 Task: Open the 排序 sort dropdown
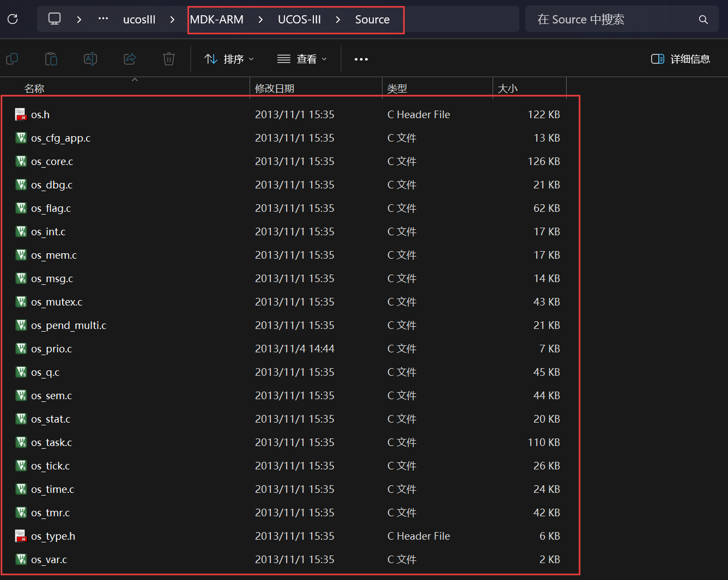229,59
